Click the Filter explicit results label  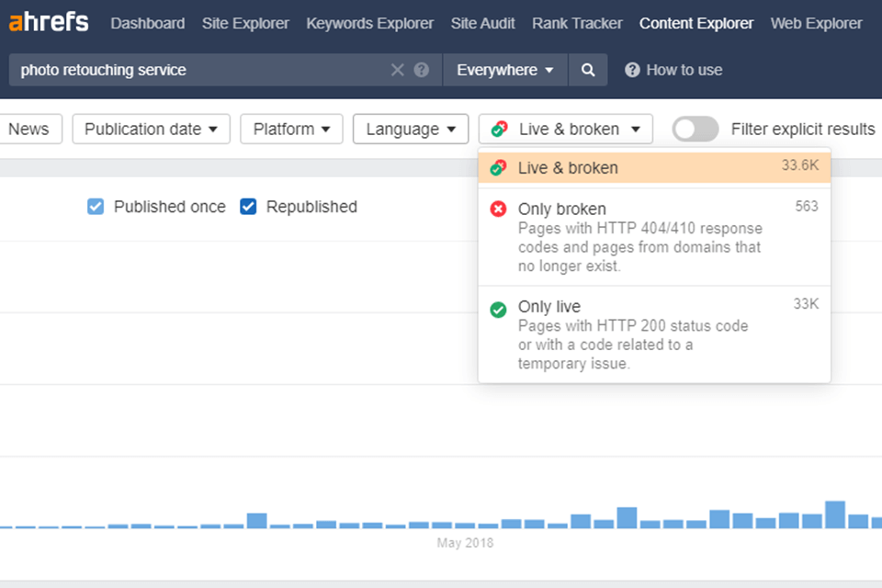click(x=803, y=129)
